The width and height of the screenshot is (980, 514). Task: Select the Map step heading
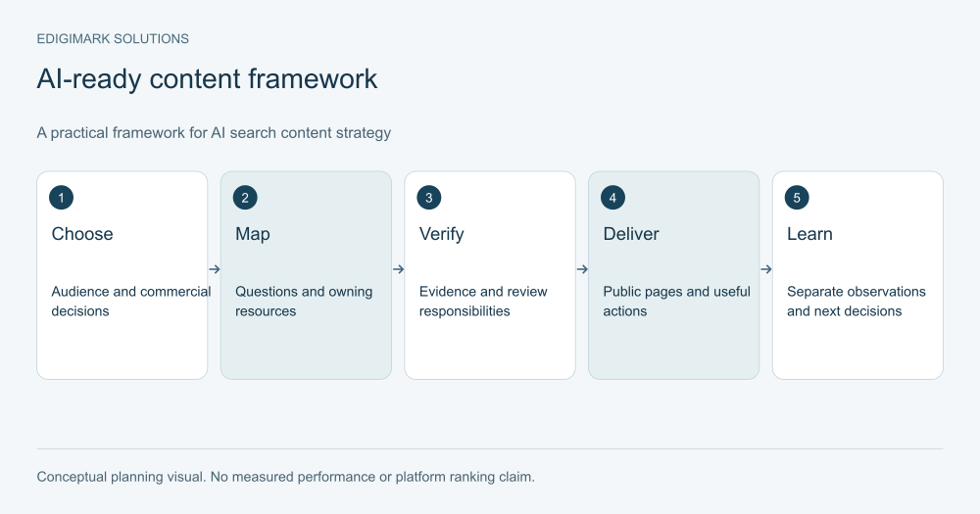click(253, 234)
